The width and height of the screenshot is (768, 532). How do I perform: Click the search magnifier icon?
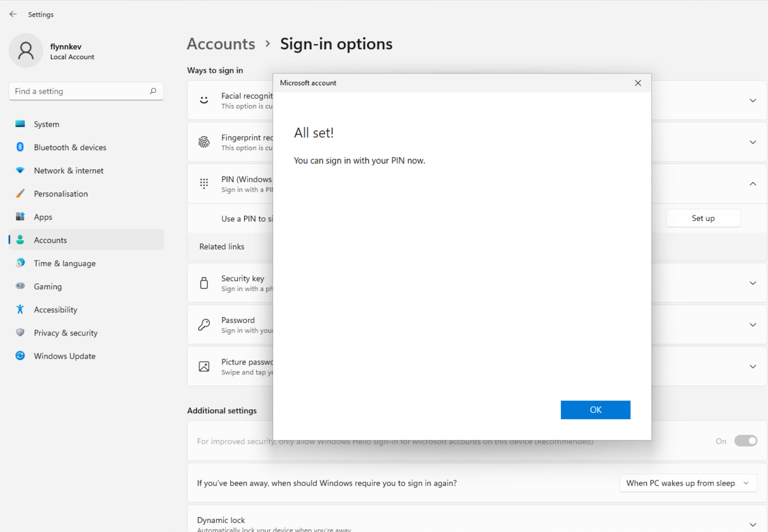point(153,91)
